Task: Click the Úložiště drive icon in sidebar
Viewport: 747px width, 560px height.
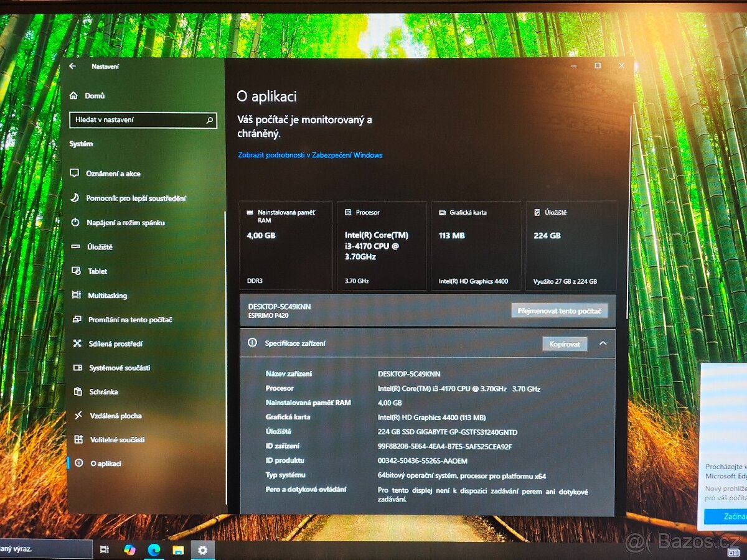Action: pos(76,246)
